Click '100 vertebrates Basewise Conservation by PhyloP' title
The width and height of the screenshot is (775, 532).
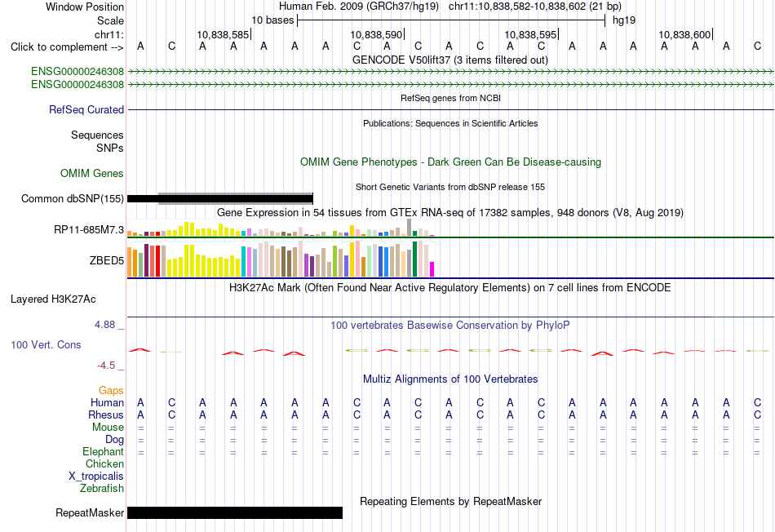(x=450, y=325)
